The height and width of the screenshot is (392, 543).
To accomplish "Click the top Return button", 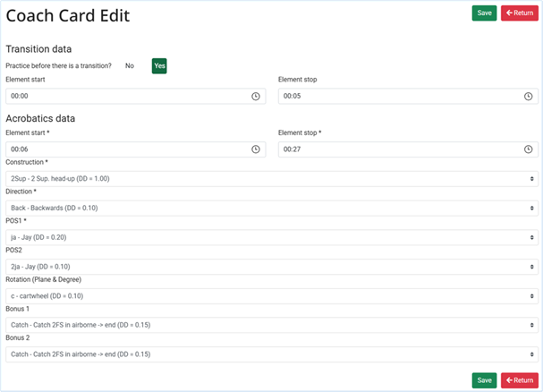I will tap(520, 13).
